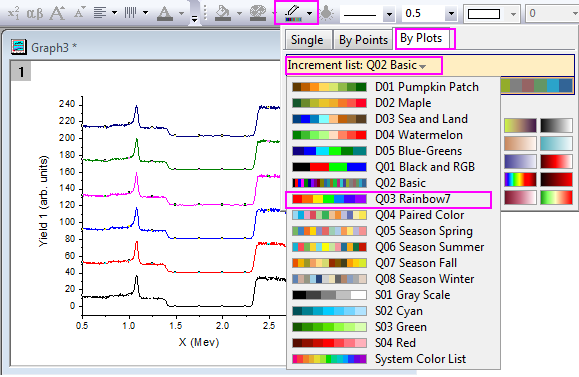Click the font color A icon
The width and height of the screenshot is (579, 377).
(x=165, y=14)
